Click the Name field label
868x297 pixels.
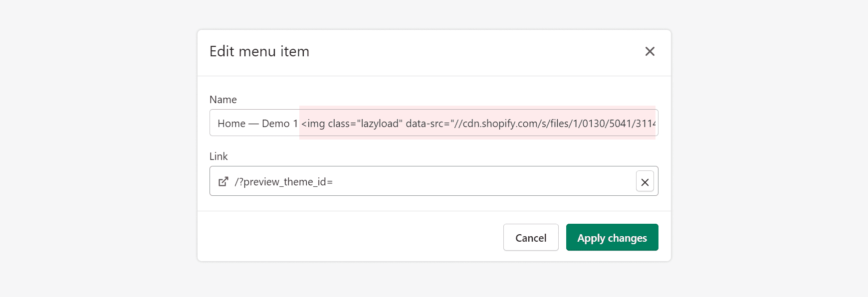tap(223, 100)
